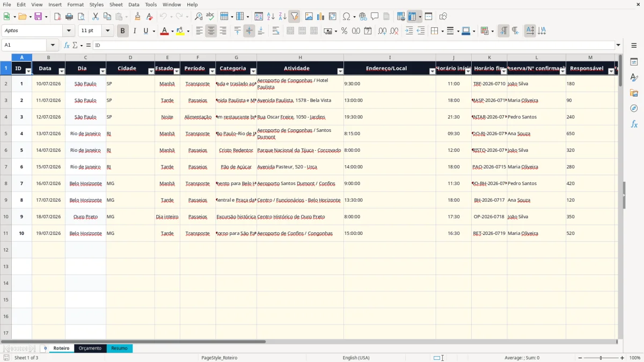
Task: Toggle Center Horizontally alignment
Action: tap(211, 31)
